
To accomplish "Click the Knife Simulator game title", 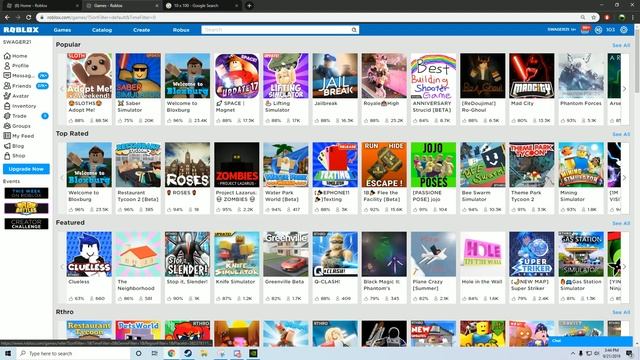I will point(235,282).
